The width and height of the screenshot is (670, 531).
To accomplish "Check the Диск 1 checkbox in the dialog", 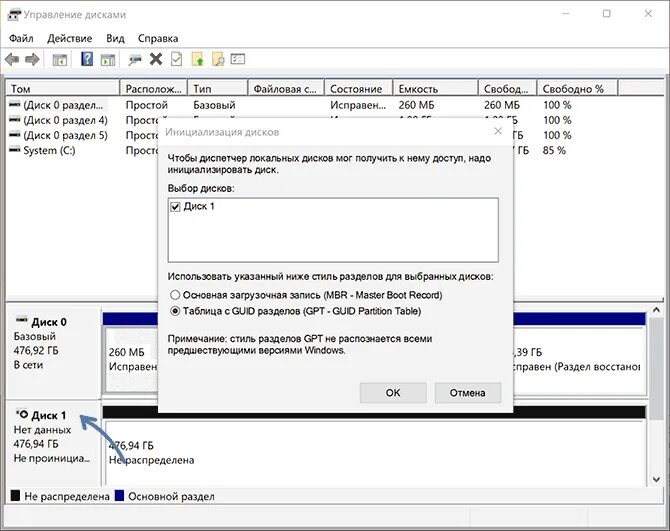I will pyautogui.click(x=175, y=207).
